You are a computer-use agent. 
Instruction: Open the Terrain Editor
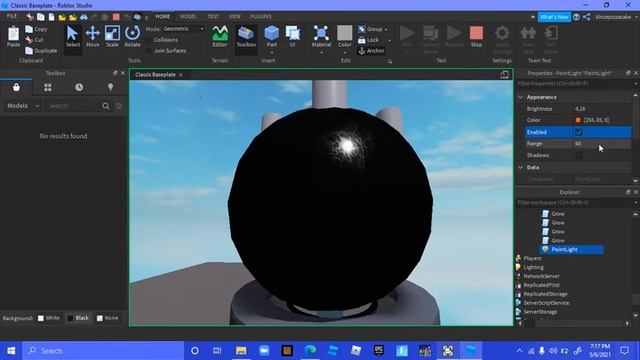220,37
